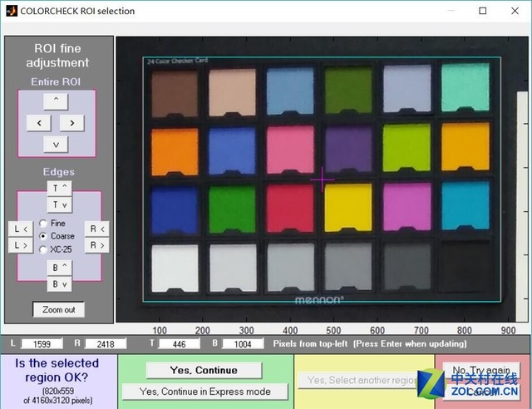
Task: Click the magenta crosshair center marker
Action: [x=322, y=180]
